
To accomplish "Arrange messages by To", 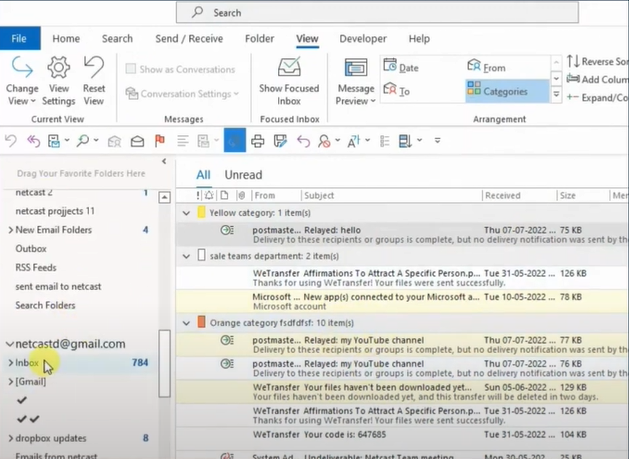I will click(x=397, y=91).
